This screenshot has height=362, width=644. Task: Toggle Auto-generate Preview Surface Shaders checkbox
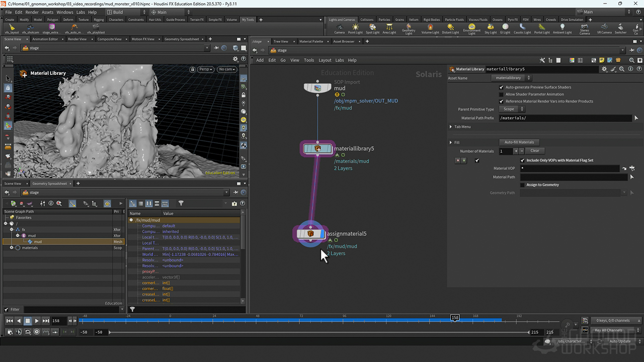coord(501,87)
